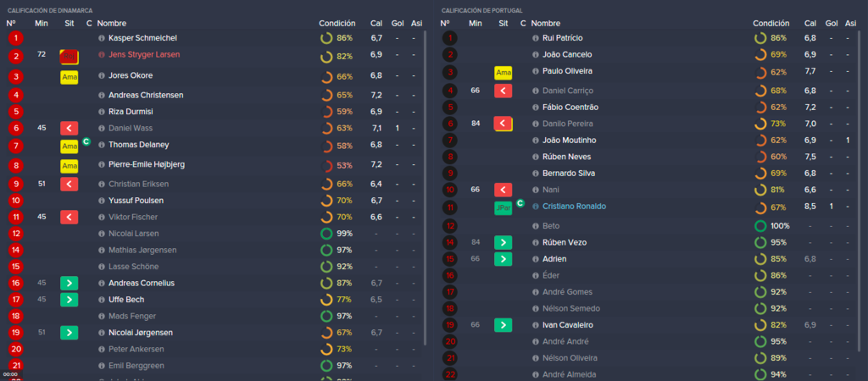Screen dimensions: 868x381
Task: Click the Denmark ratings list scrollbar
Action: click(x=425, y=188)
